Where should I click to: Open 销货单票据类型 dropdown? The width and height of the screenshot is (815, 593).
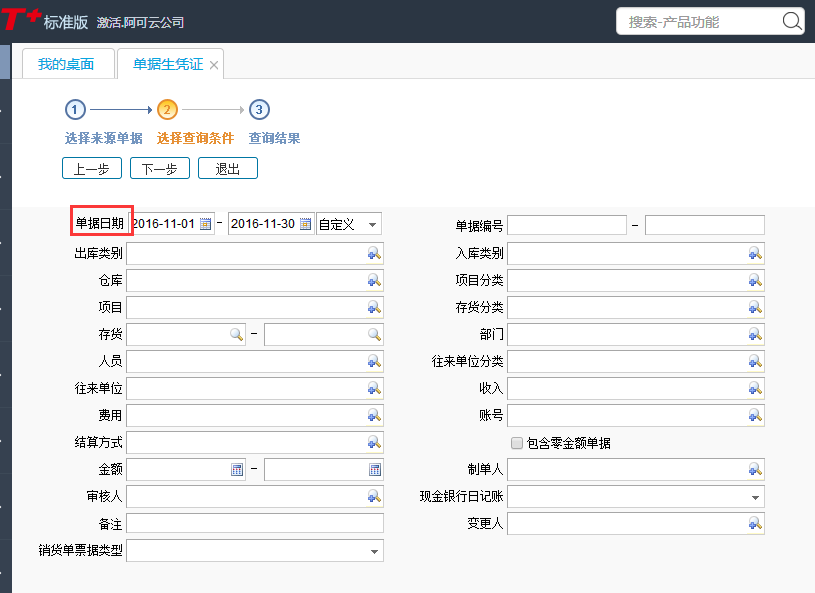tap(374, 551)
